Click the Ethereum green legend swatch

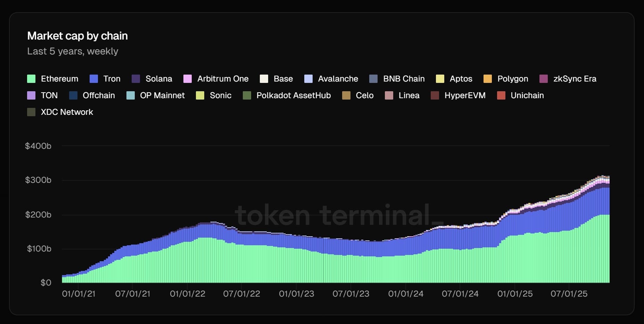click(x=31, y=79)
